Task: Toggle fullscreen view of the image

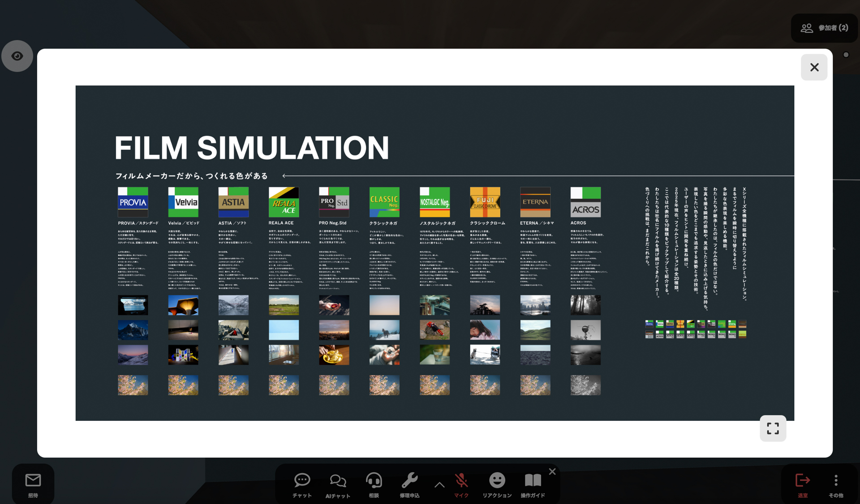Action: click(773, 428)
